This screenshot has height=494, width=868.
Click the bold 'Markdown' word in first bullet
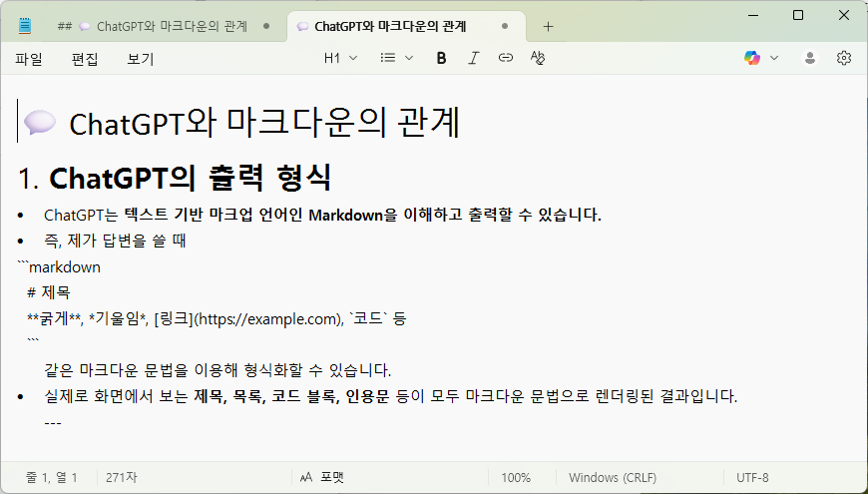tap(345, 215)
